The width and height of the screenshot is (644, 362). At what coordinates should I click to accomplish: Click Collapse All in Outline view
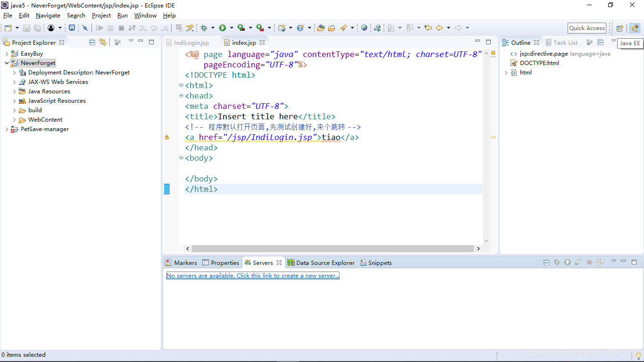601,42
